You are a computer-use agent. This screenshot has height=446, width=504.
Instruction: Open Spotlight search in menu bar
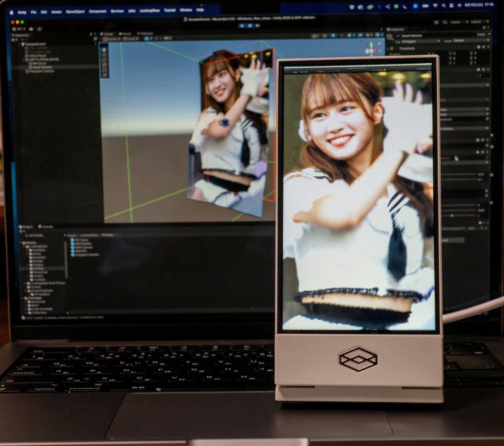443,5
